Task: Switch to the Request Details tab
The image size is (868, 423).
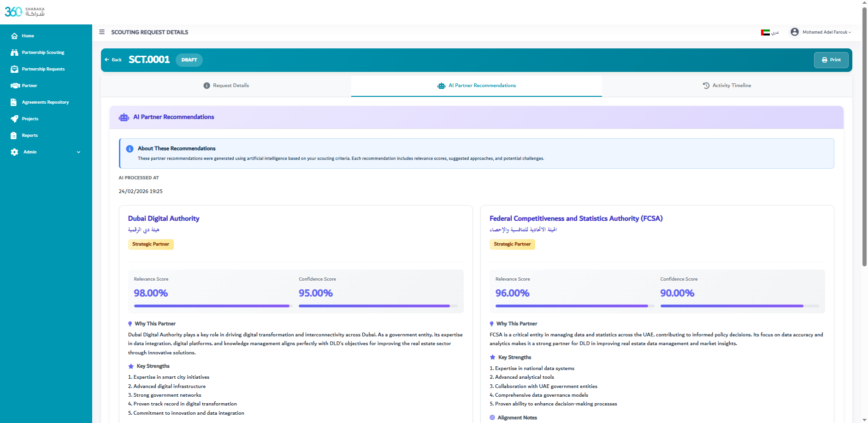Action: (x=226, y=86)
